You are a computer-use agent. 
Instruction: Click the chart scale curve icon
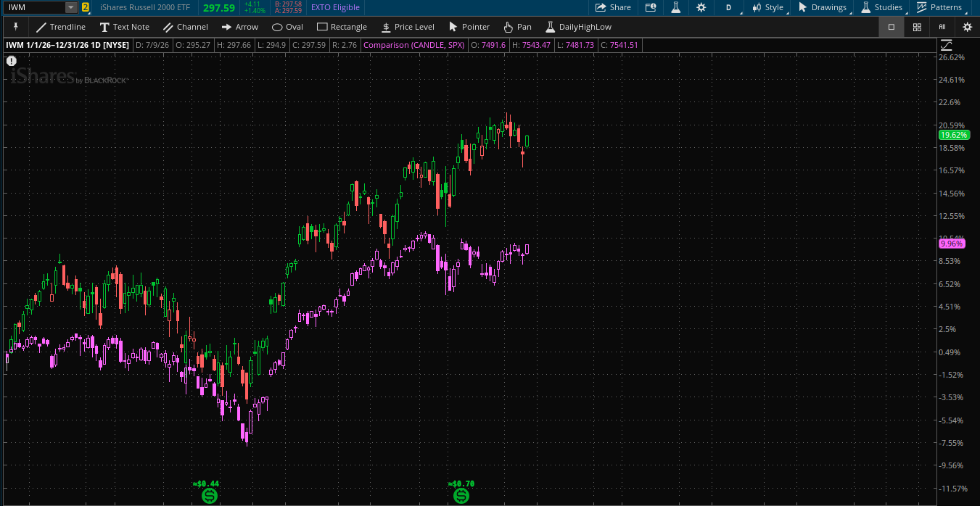coord(947,45)
